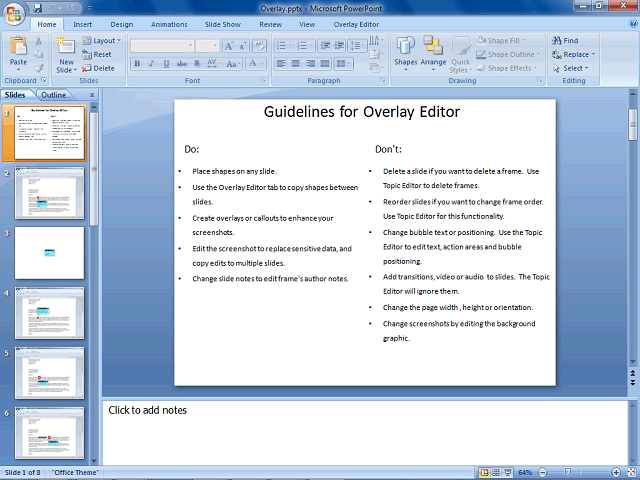Toggle text shadow
The width and height of the screenshot is (640, 480).
197,63
